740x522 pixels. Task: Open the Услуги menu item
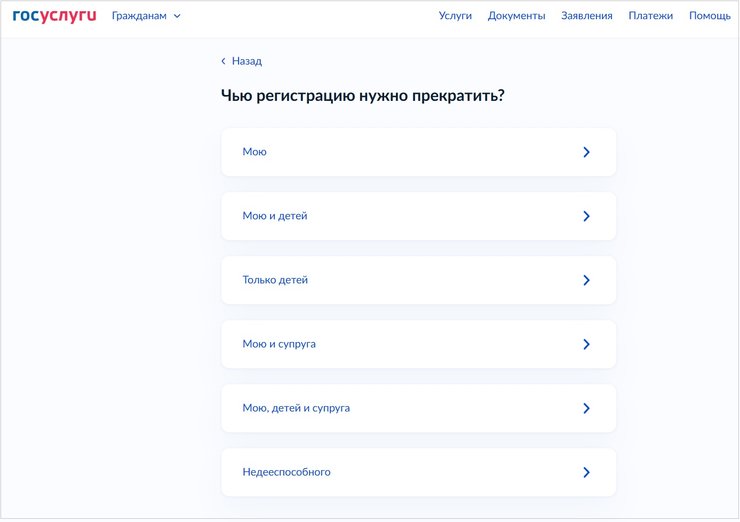(x=455, y=16)
